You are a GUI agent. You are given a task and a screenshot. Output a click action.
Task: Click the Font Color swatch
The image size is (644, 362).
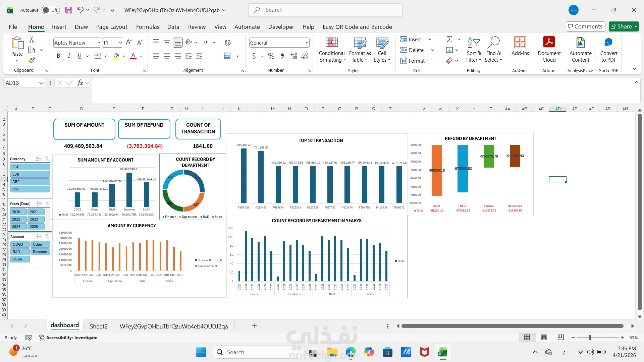(133, 56)
